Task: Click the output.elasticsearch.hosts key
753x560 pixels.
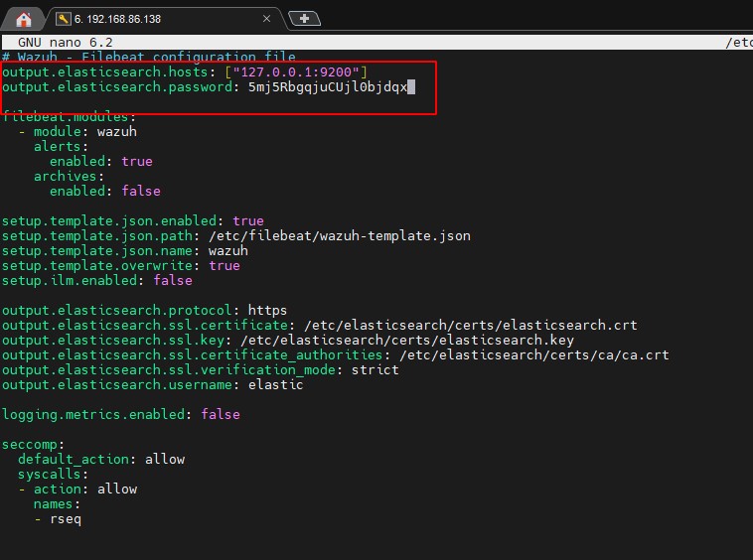Action: tap(104, 71)
